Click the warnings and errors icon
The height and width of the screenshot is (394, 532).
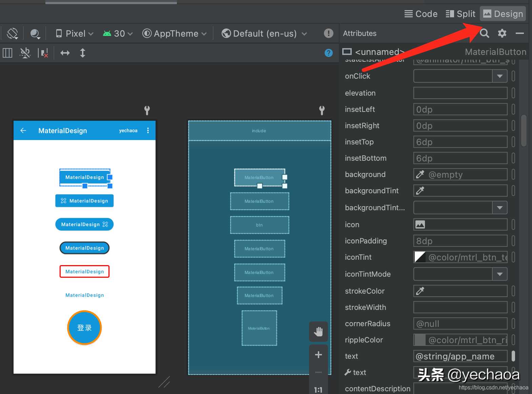click(x=328, y=33)
